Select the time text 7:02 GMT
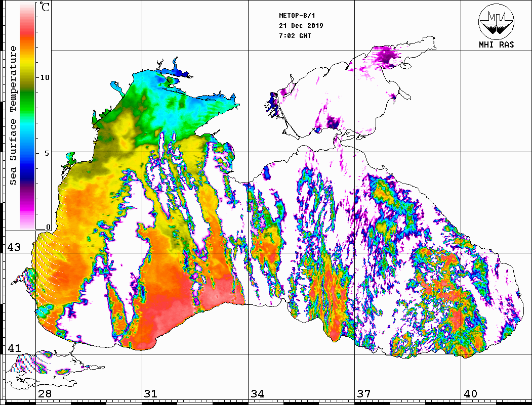 [295, 35]
